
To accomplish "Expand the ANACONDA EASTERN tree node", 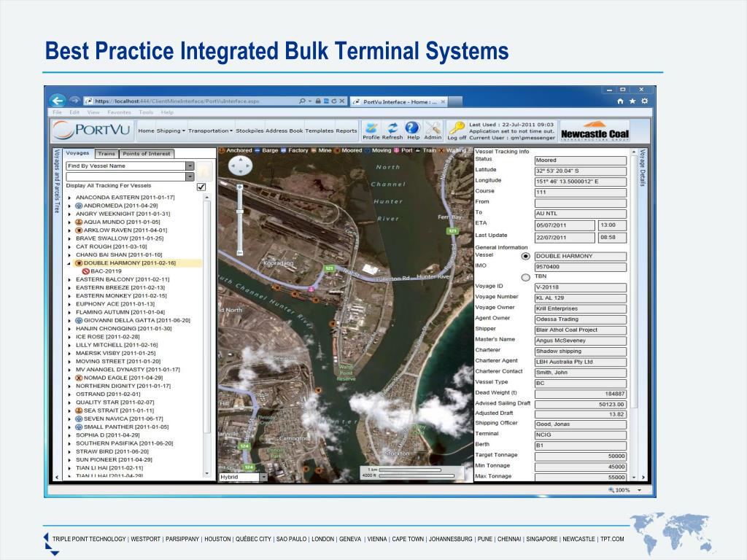I will coord(69,198).
